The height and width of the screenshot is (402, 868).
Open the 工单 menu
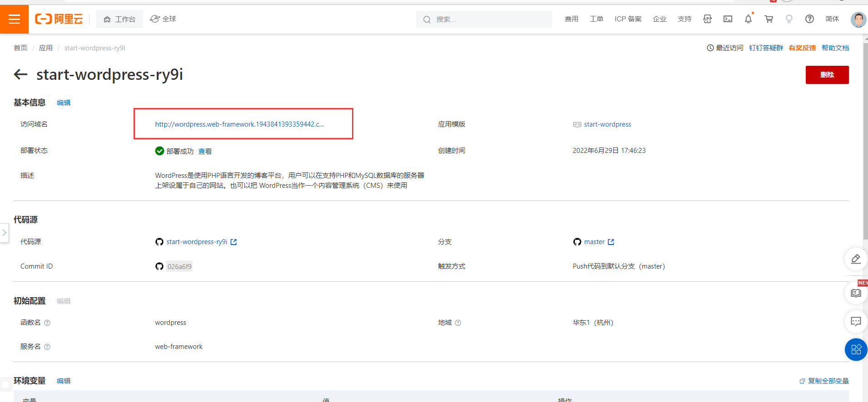pos(596,19)
